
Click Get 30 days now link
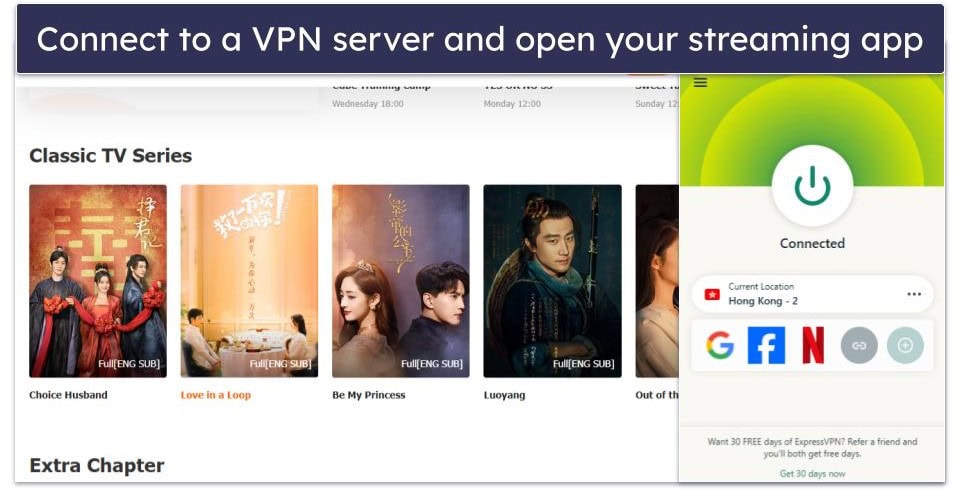(812, 473)
